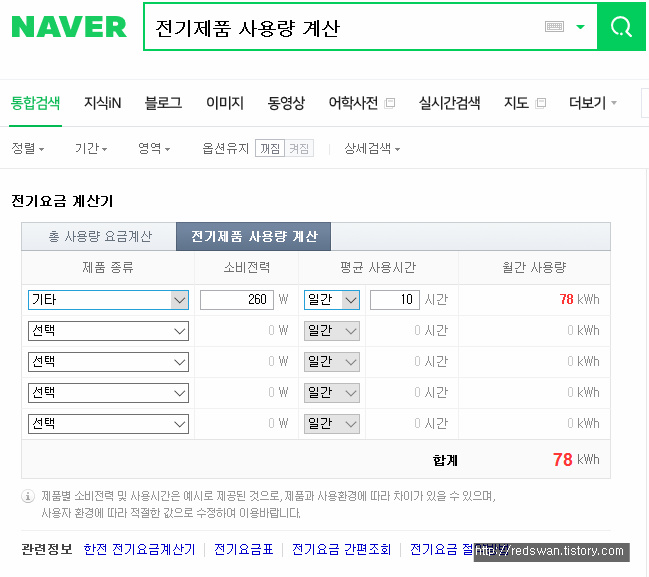Open the 기간 period dropdown
Viewport: 649px width, 577px height.
[x=91, y=148]
